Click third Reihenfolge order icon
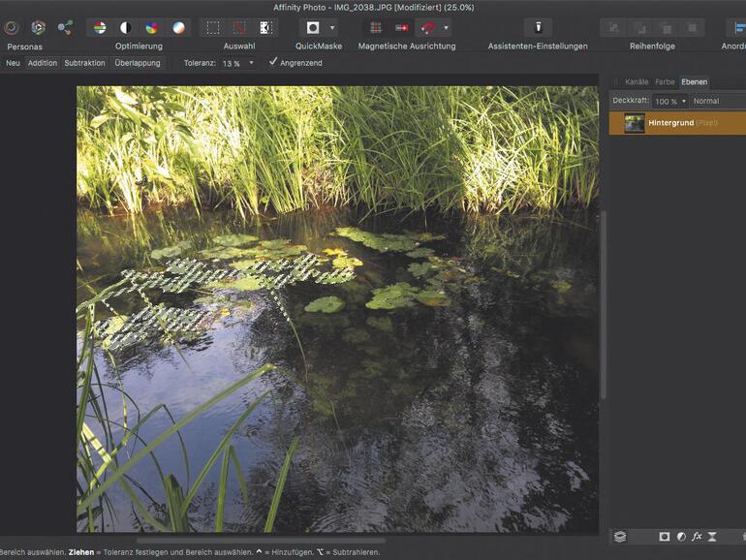 667,27
